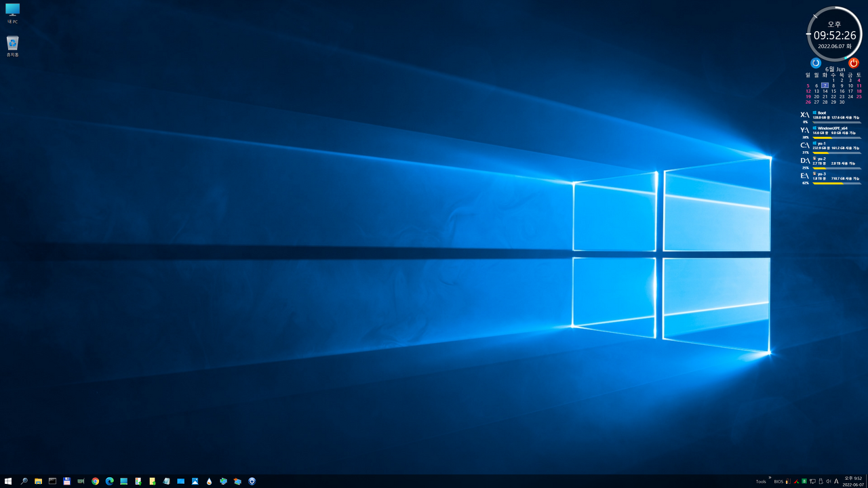Open File Explorer from the taskbar
The image size is (868, 488).
tap(38, 481)
